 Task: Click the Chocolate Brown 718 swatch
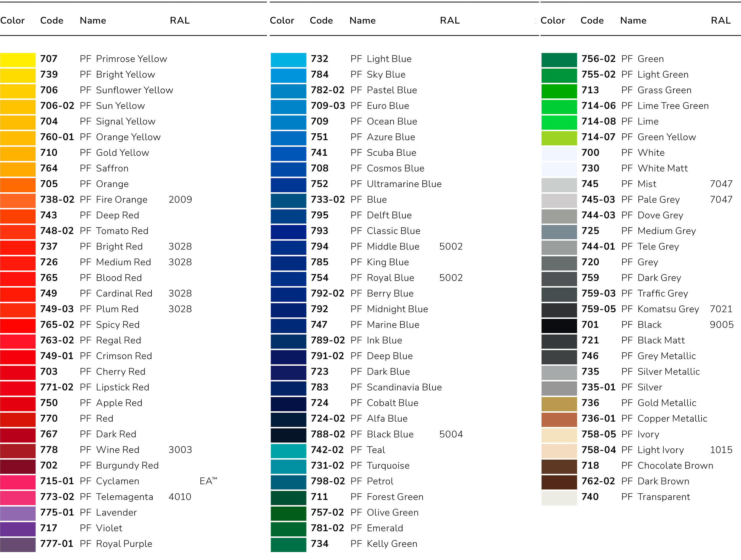coord(559,467)
